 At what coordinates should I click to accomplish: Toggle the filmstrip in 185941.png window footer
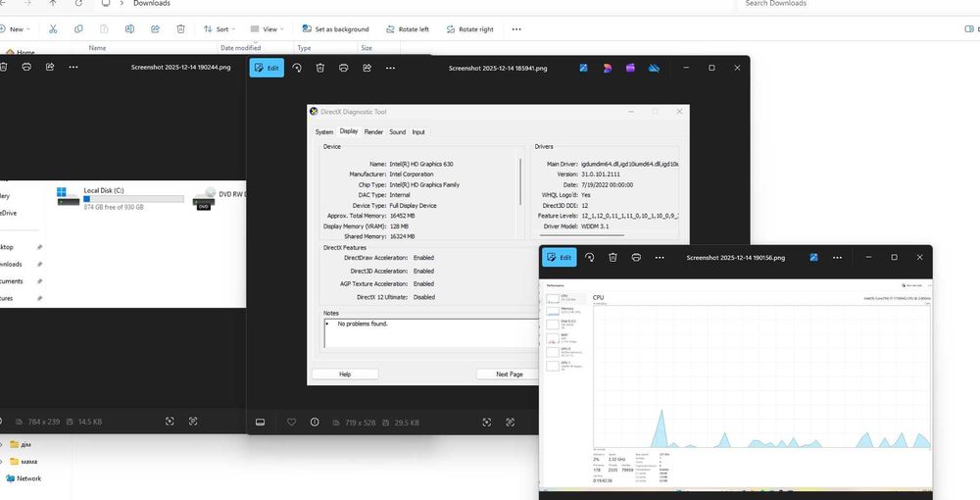pos(261,423)
